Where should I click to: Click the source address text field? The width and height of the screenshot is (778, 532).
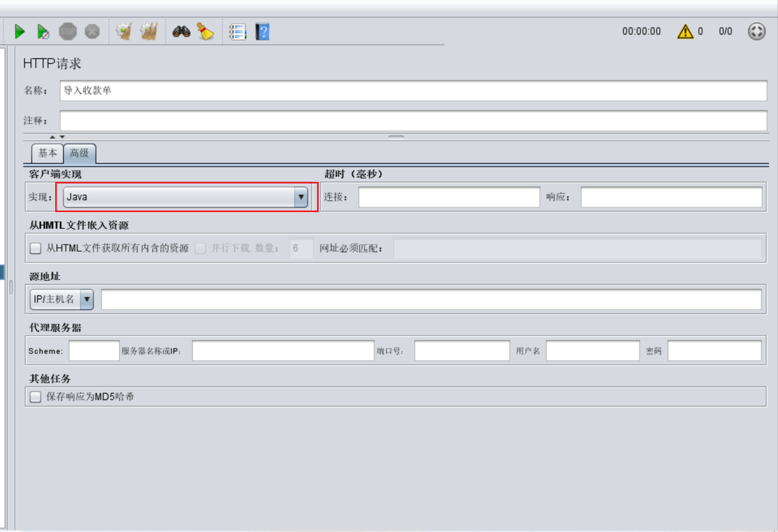(x=431, y=299)
